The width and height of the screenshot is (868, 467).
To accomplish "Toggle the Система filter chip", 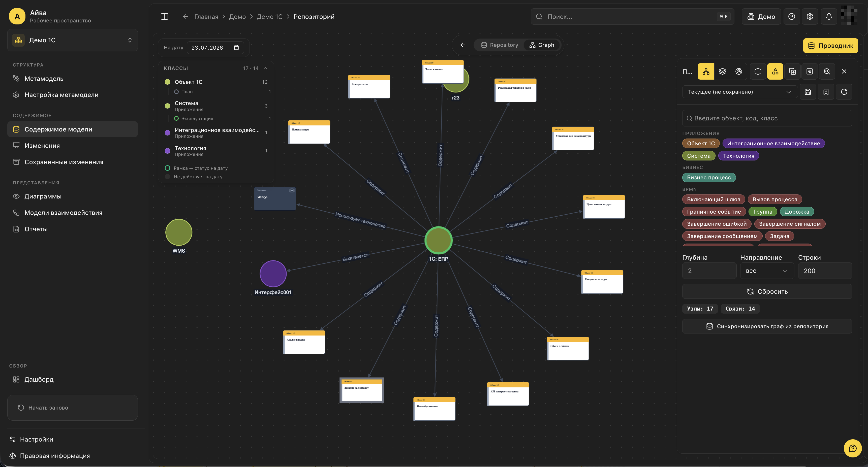I will (699, 156).
